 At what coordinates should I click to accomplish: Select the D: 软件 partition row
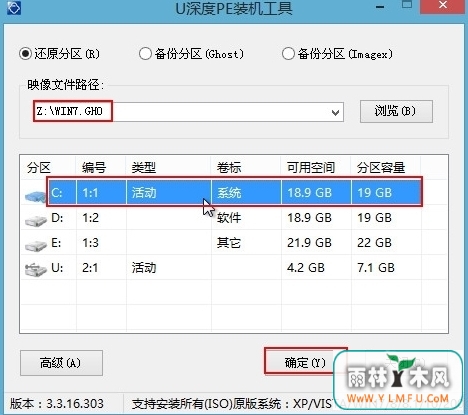coord(234,218)
